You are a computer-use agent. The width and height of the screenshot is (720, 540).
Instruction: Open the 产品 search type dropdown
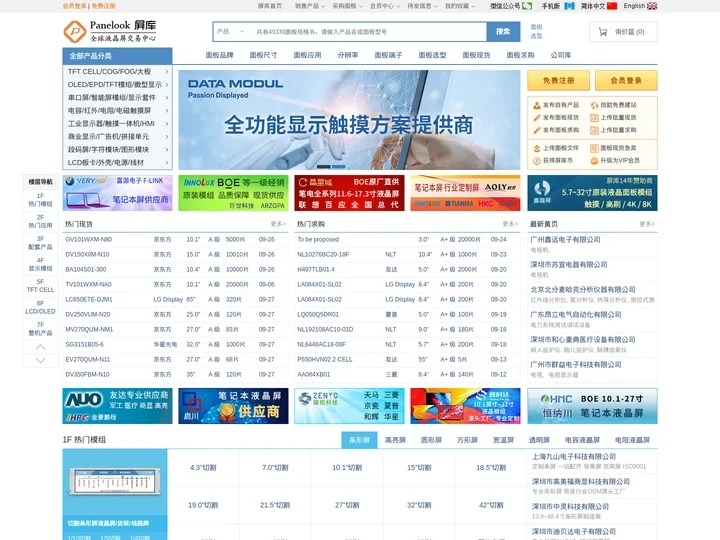tap(231, 32)
